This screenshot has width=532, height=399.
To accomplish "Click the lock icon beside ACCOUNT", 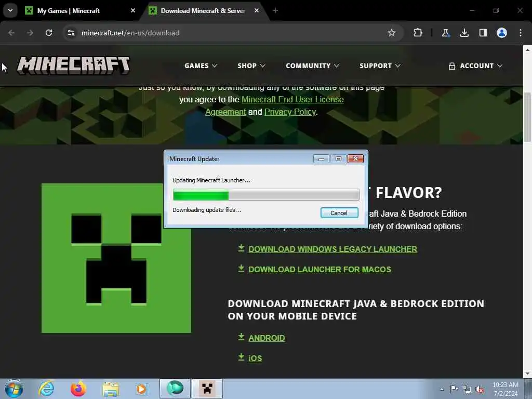I will tap(452, 66).
